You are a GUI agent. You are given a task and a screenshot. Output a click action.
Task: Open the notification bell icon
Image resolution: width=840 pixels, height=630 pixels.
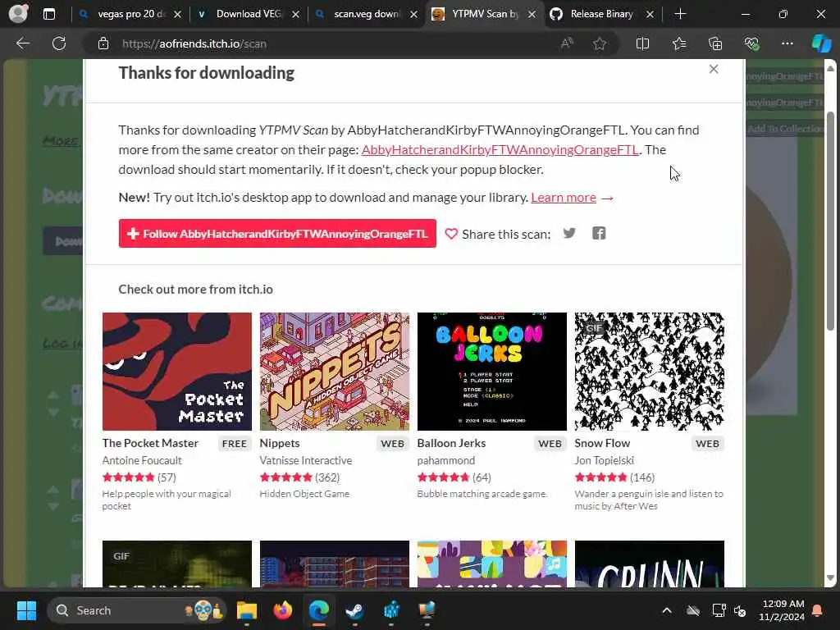[818, 610]
